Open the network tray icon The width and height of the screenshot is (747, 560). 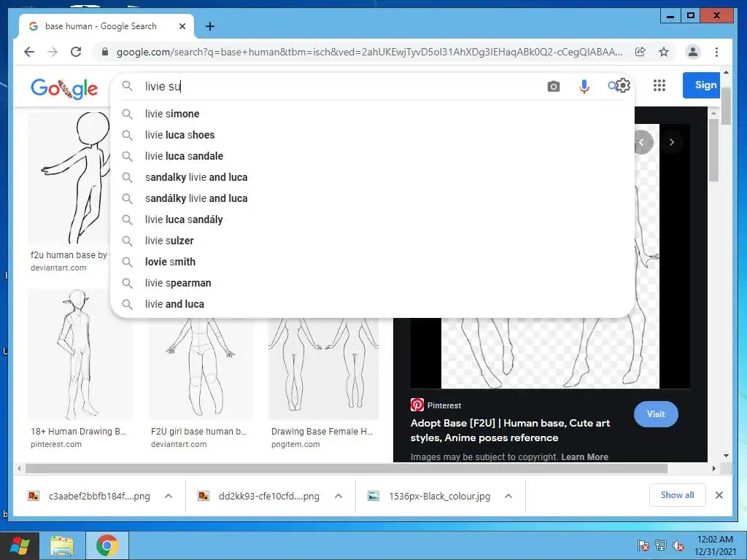[661, 545]
